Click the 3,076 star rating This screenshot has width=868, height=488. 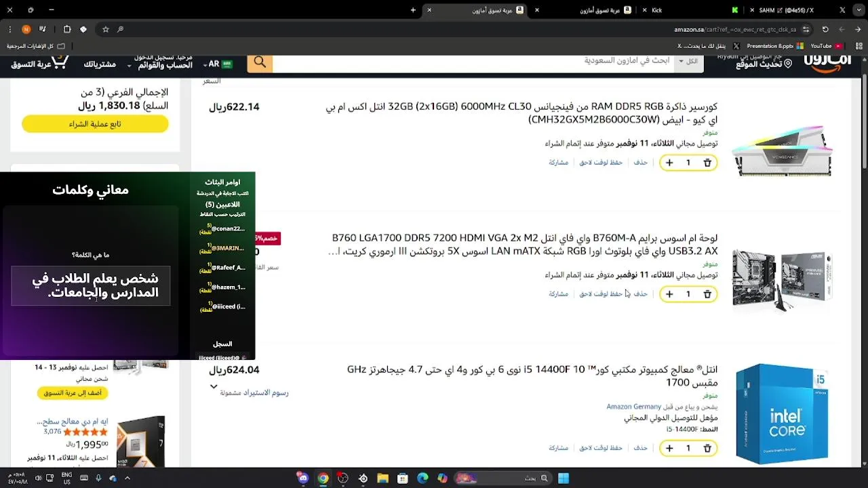(x=76, y=432)
